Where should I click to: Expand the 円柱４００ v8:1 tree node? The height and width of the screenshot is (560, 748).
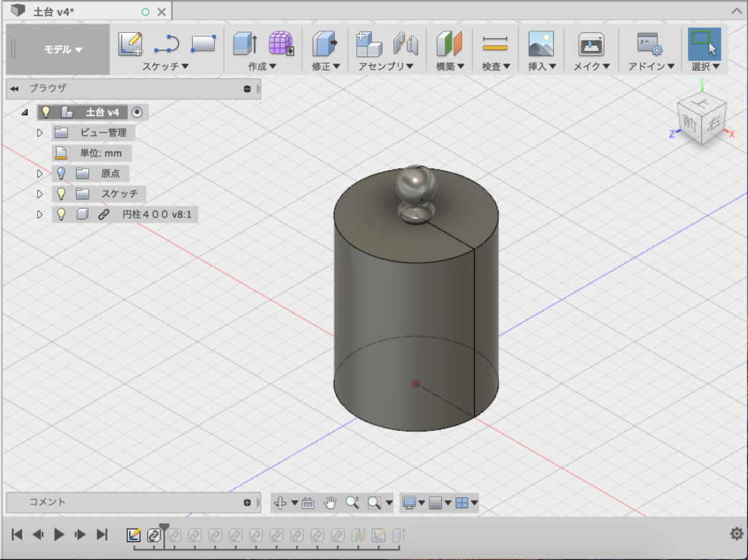(x=40, y=215)
